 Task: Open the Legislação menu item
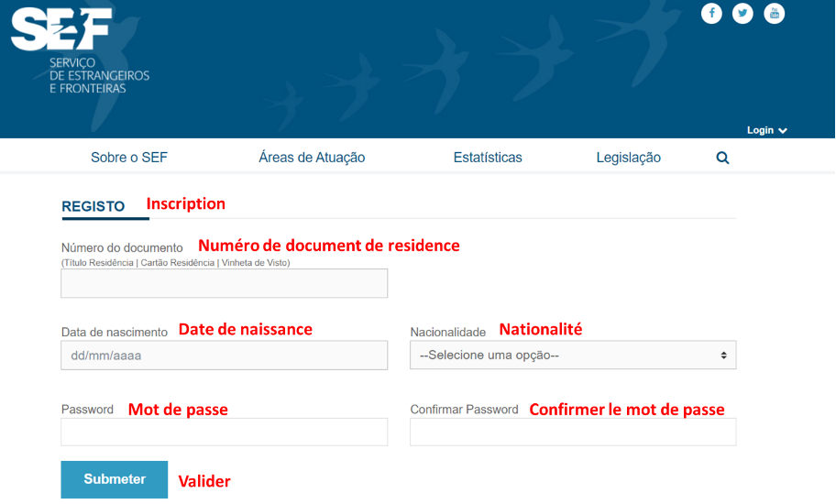[x=629, y=158]
